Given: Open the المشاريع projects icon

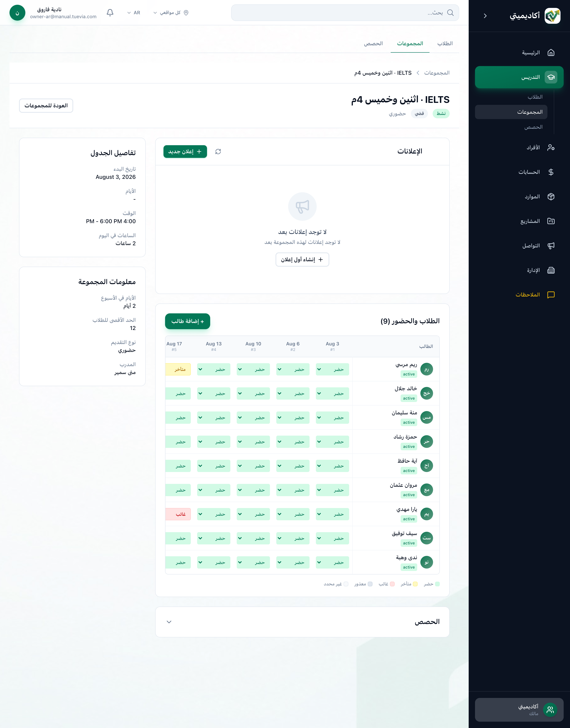Looking at the screenshot, I should [x=551, y=221].
